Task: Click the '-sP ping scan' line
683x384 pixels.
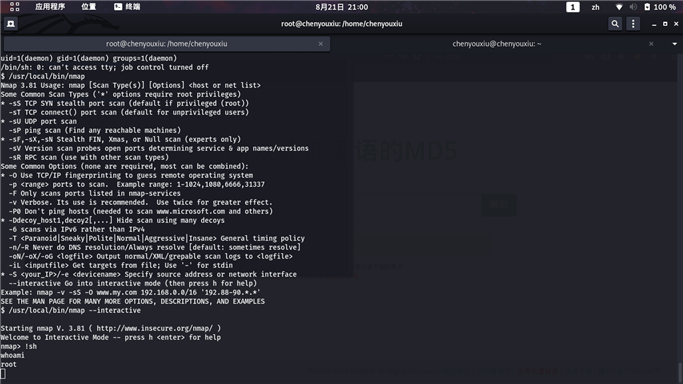Action: (x=95, y=130)
